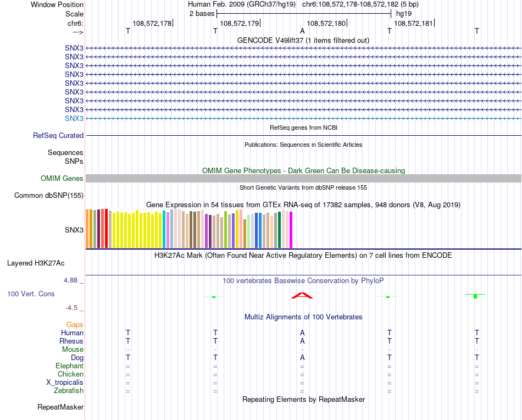The width and height of the screenshot is (522, 420).
Task: Click the light blue SNX3 transcript label
Action: (74, 118)
